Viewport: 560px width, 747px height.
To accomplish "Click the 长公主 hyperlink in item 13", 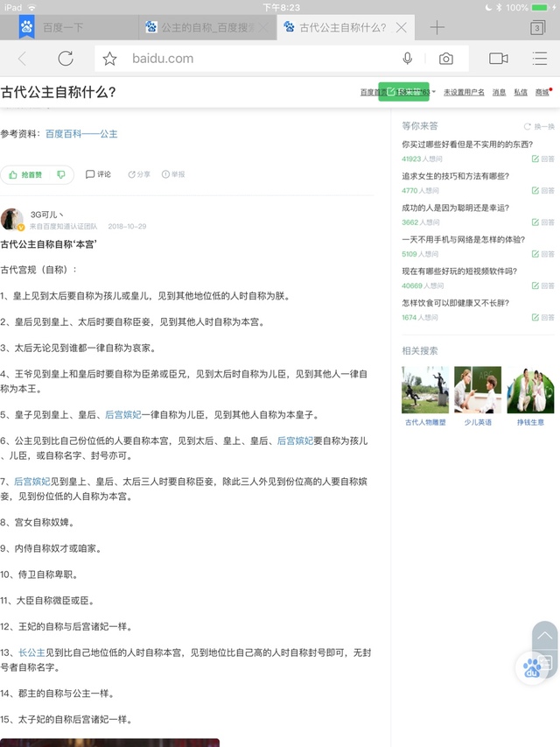I will pyautogui.click(x=31, y=653).
